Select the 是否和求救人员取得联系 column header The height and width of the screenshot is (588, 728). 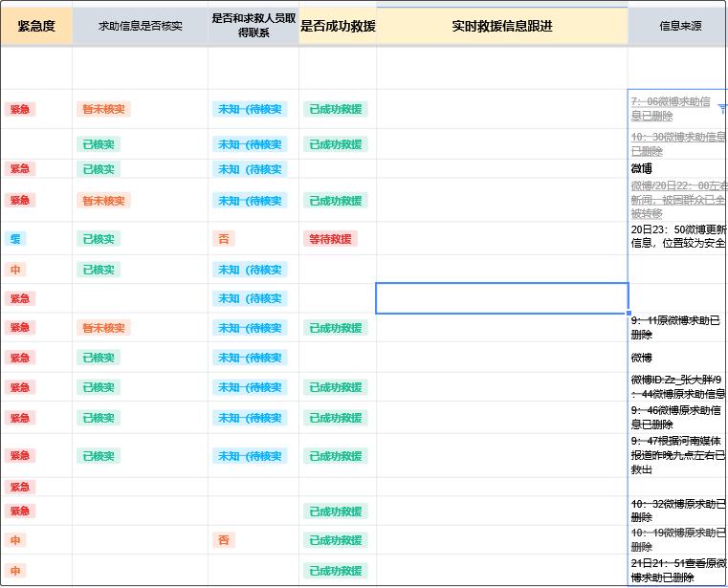pos(254,26)
